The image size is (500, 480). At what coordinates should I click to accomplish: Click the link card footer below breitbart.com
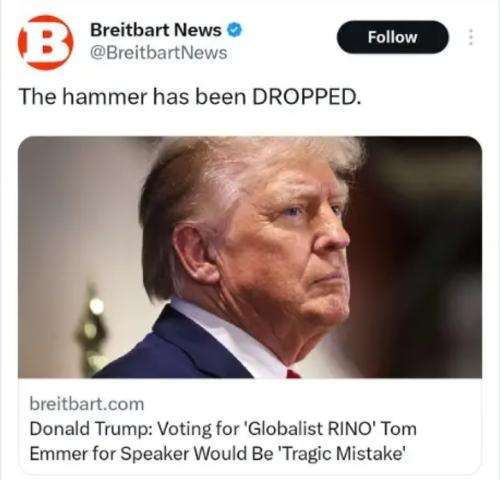250,428
